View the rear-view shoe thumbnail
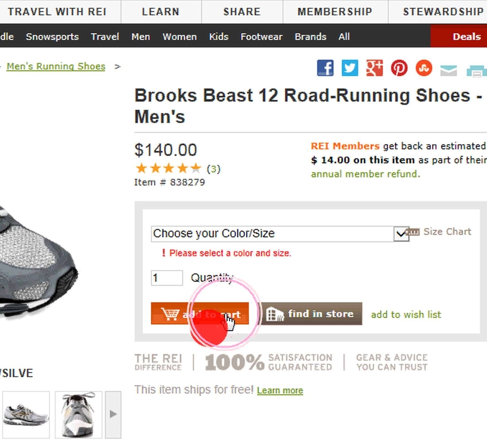487x448 pixels. pyautogui.click(x=78, y=415)
